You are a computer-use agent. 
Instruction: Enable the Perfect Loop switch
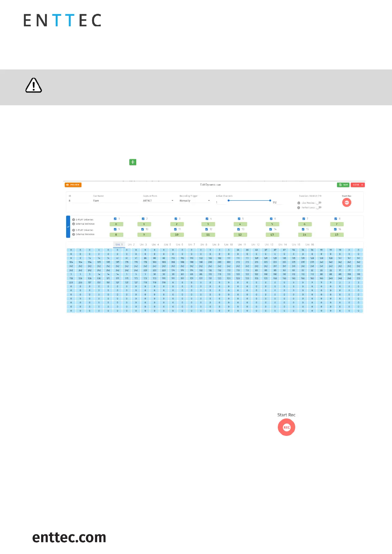pyautogui.click(x=319, y=208)
